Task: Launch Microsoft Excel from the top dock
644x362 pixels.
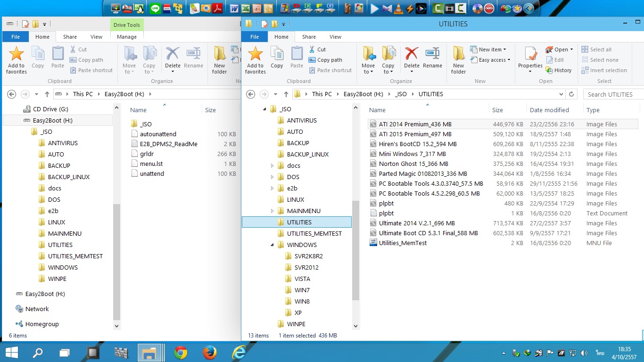Action: [245, 8]
